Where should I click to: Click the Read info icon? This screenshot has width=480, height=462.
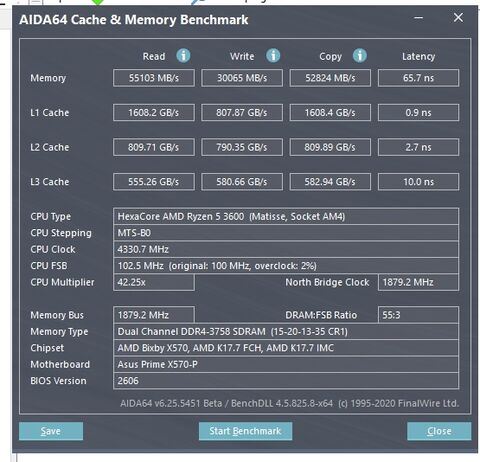(183, 55)
